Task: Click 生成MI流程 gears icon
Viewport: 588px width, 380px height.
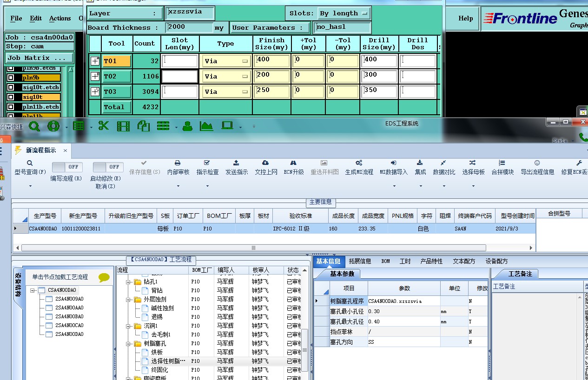Action: [359, 163]
